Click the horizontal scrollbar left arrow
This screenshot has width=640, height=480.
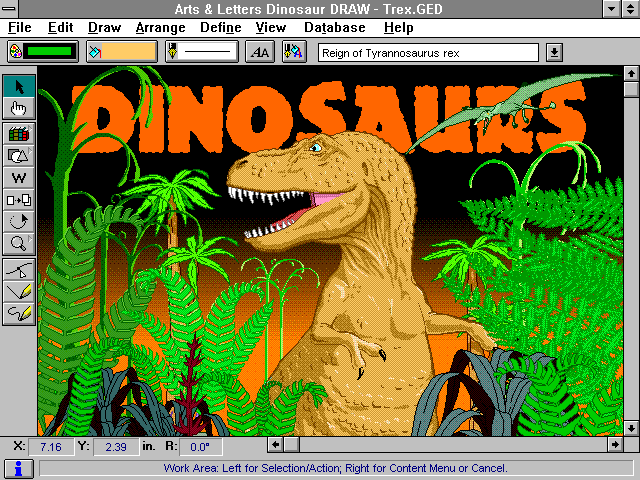point(276,444)
